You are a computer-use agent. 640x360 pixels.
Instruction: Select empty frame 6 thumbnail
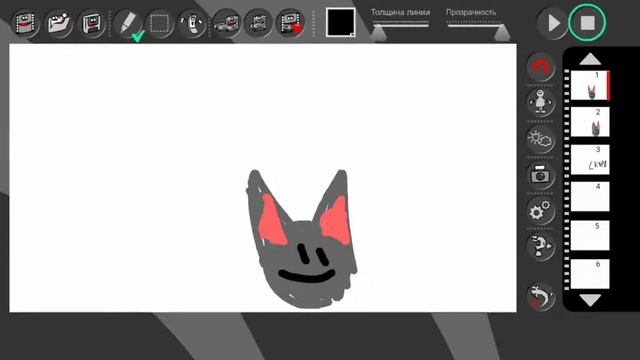click(x=590, y=274)
